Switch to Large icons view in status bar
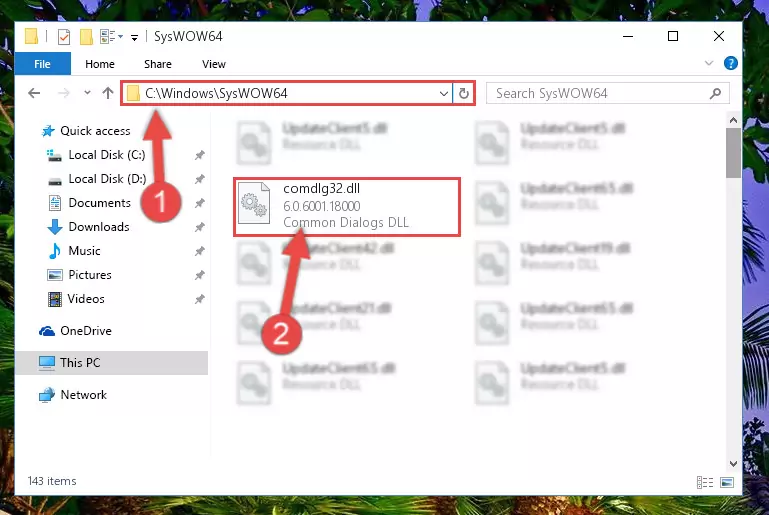Screen dimensions: 769x515 pyautogui.click(x=727, y=483)
